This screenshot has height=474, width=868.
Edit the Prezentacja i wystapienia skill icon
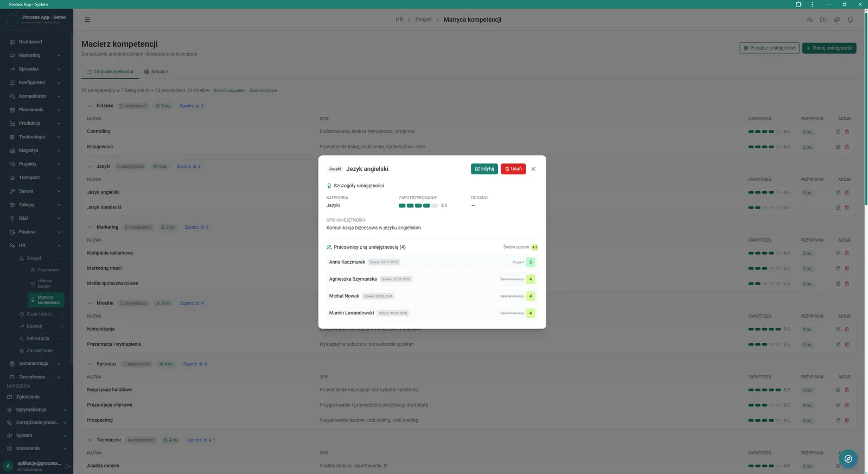click(838, 344)
